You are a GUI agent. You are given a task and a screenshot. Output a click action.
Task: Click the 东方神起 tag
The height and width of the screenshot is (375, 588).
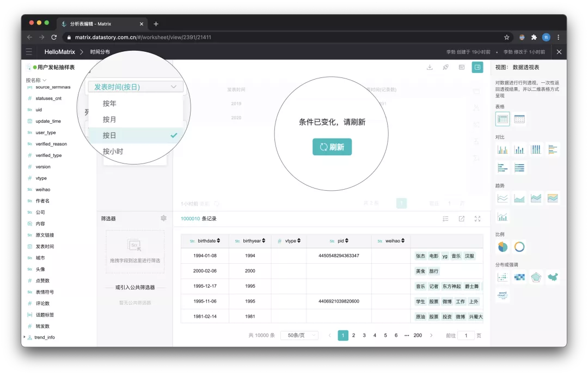click(451, 286)
